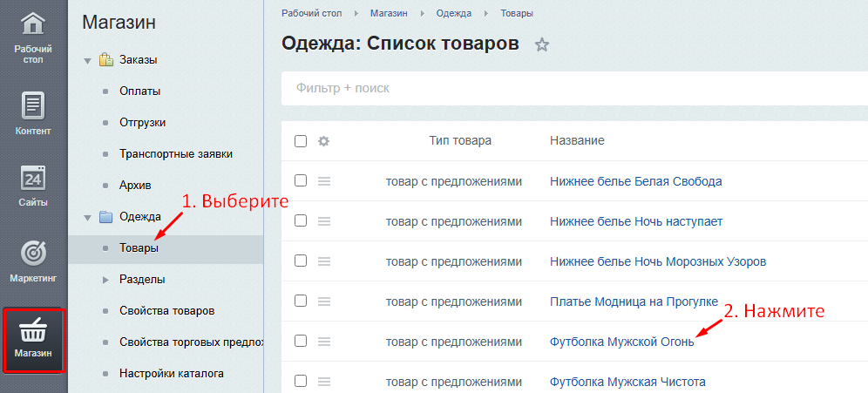
Task: Go to Одежда breadcrumb
Action: 454,13
